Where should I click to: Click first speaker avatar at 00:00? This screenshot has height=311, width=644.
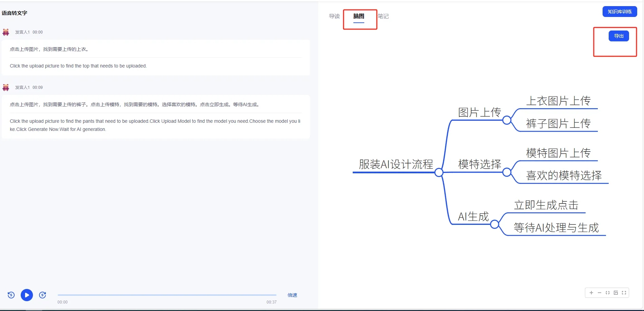[6, 32]
